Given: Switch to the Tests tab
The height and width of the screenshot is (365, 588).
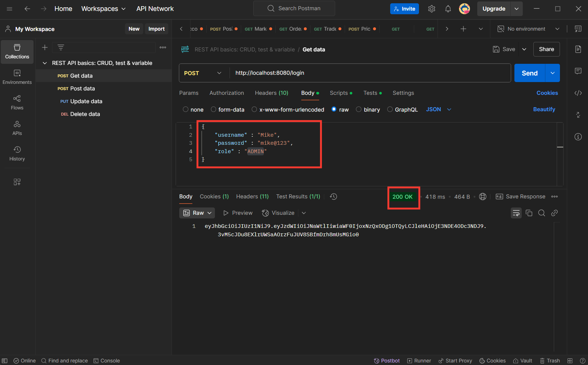Looking at the screenshot, I should point(372,93).
